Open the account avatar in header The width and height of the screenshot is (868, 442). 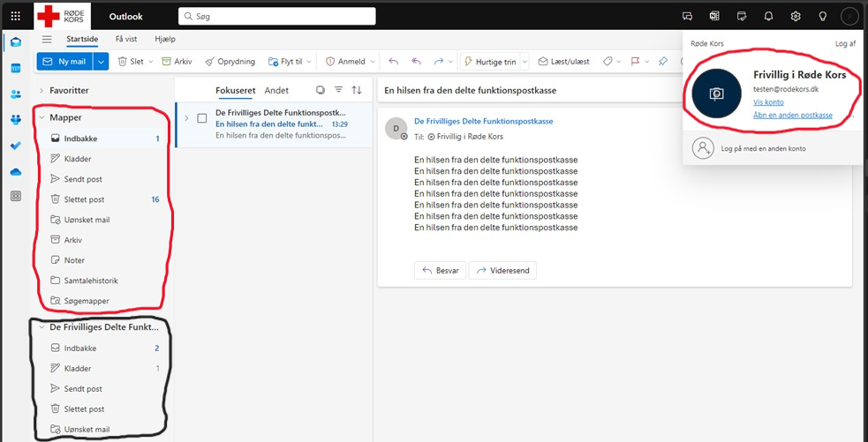tap(849, 17)
